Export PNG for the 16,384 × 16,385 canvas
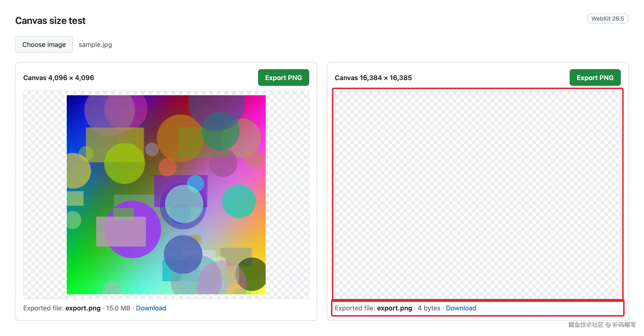This screenshot has height=336, width=644. (x=595, y=77)
